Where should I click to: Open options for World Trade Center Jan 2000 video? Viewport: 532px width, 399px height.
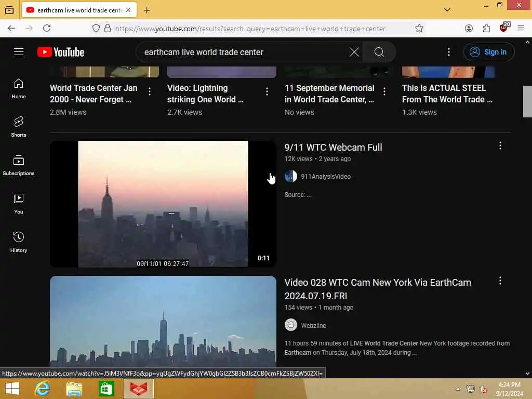pyautogui.click(x=150, y=91)
